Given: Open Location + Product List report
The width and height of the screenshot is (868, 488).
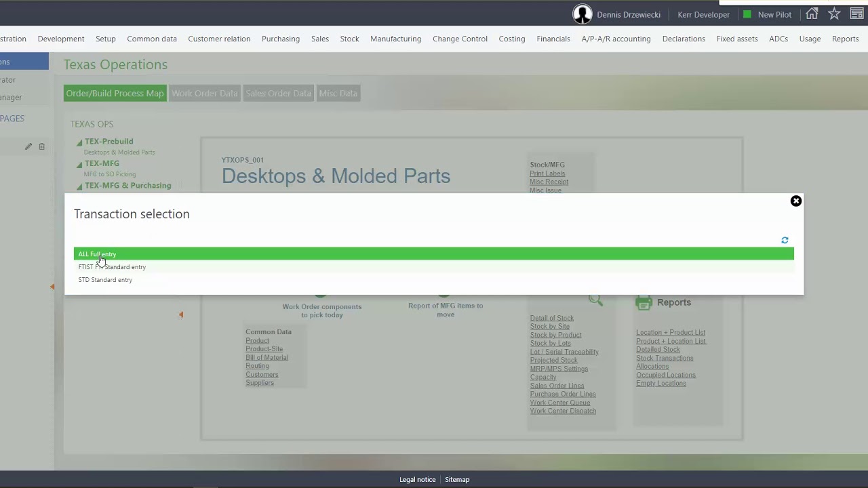Looking at the screenshot, I should pos(671,332).
